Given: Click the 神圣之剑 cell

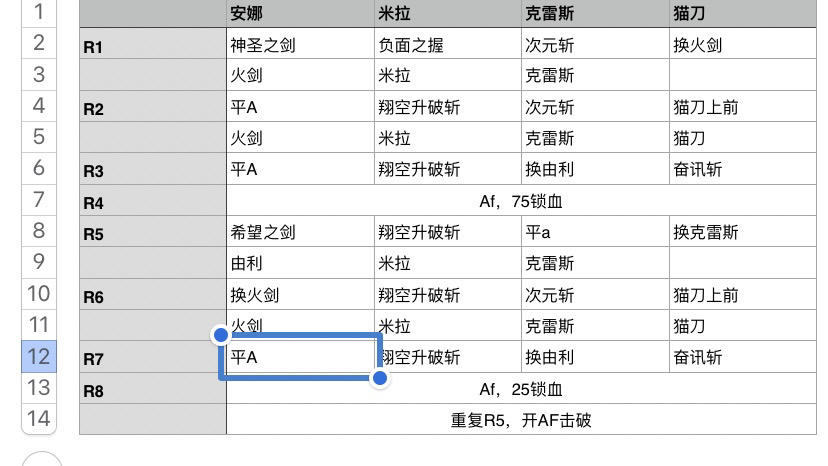Looking at the screenshot, I should coord(300,45).
